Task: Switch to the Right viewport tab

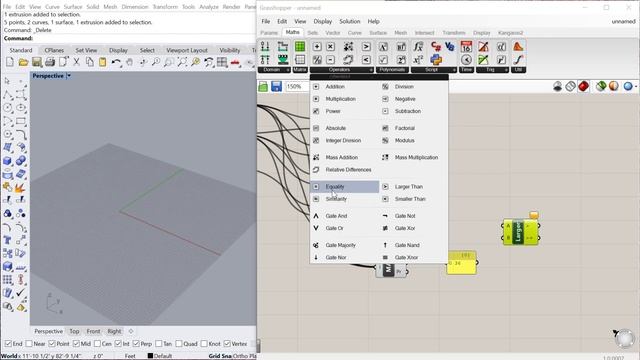Action: [x=114, y=331]
